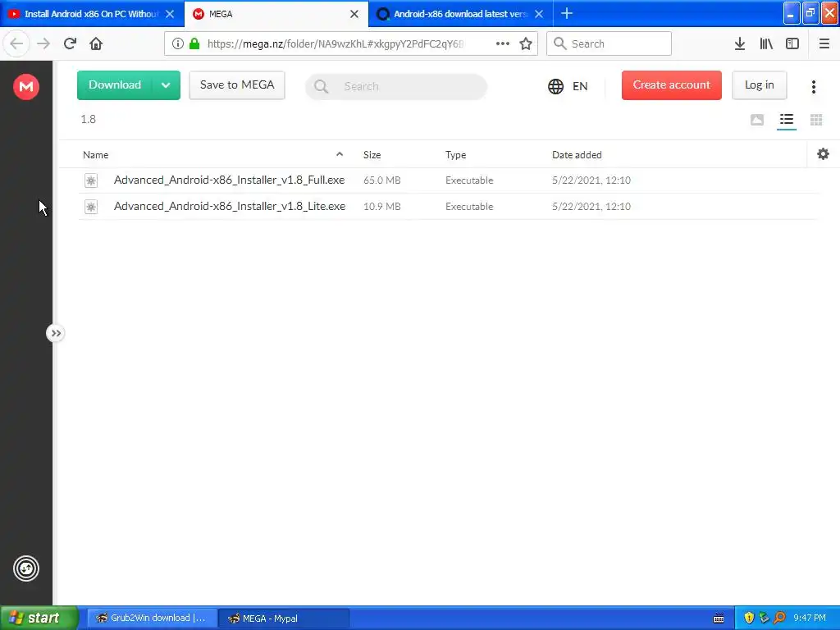
Task: Click the security shield tray icon
Action: pos(749,618)
